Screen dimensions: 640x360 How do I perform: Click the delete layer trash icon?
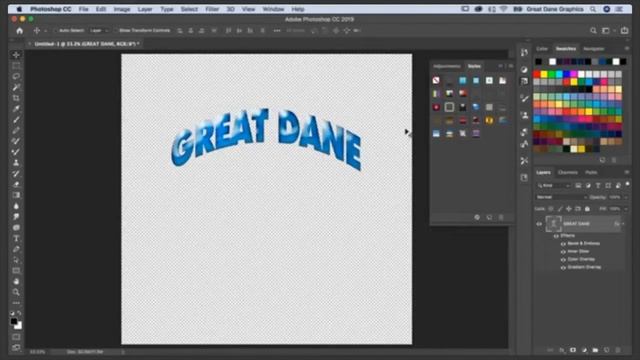618,350
